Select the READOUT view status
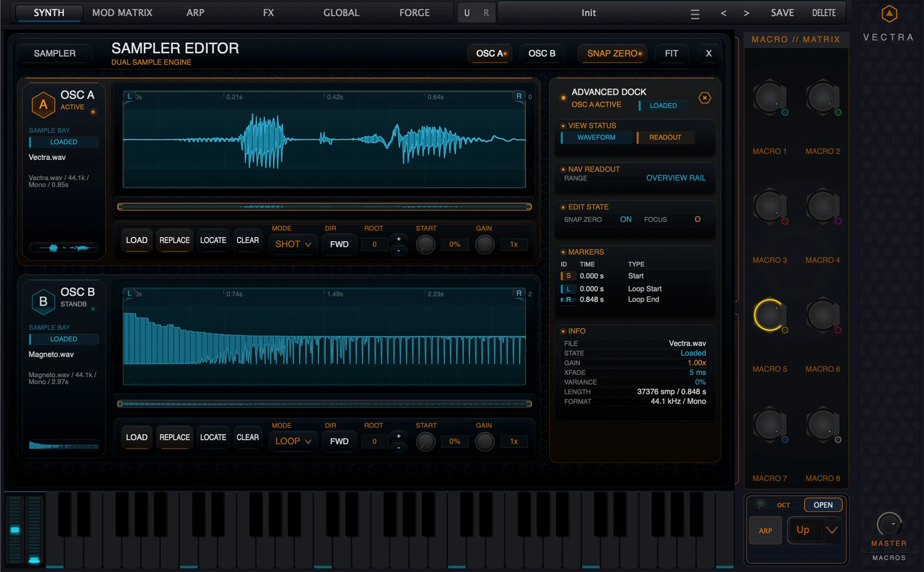The width and height of the screenshot is (924, 572). pyautogui.click(x=665, y=137)
